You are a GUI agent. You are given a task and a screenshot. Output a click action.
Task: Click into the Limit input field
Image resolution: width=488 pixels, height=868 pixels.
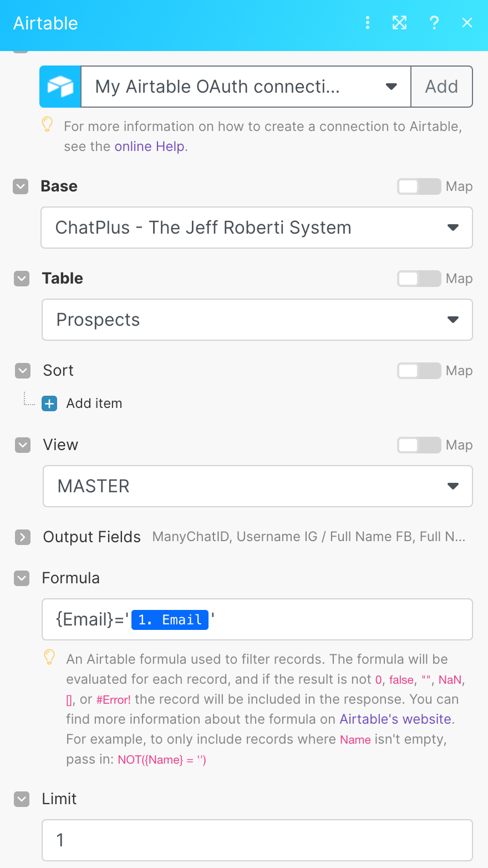pyautogui.click(x=257, y=840)
